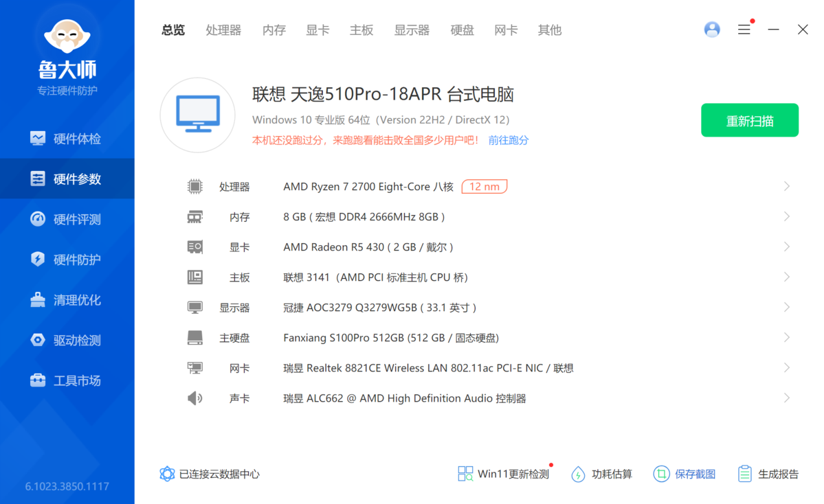Click the user account avatar icon

click(712, 30)
